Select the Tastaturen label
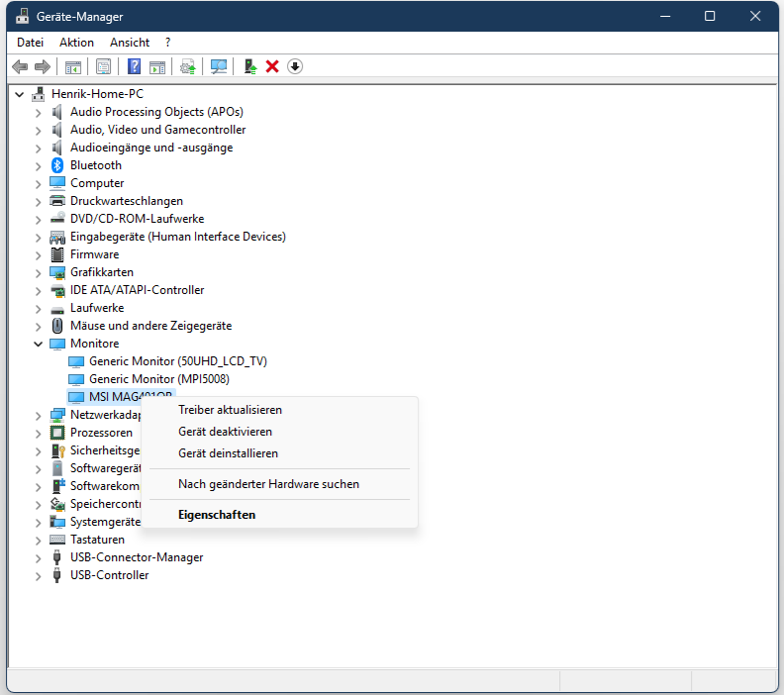Image resolution: width=784 pixels, height=695 pixels. 97,540
